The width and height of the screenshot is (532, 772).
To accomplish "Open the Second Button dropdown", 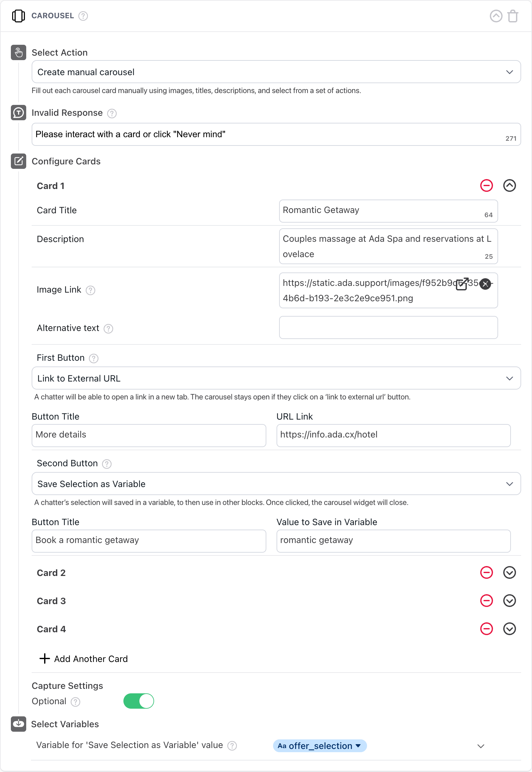I will [x=510, y=484].
